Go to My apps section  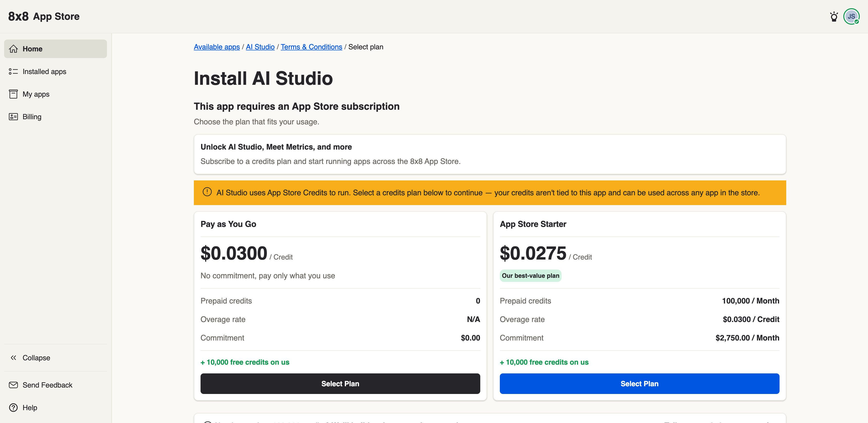coord(56,94)
